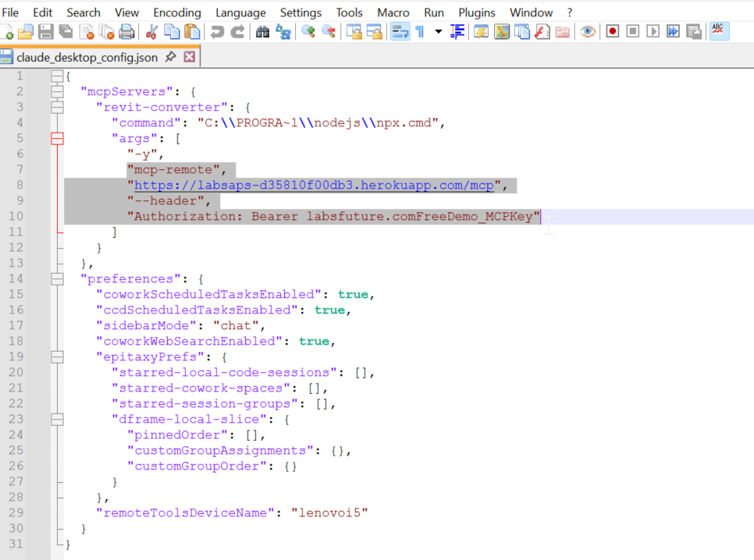The width and height of the screenshot is (754, 560).
Task: Paste from clipboard with the Paste icon
Action: coord(192,32)
